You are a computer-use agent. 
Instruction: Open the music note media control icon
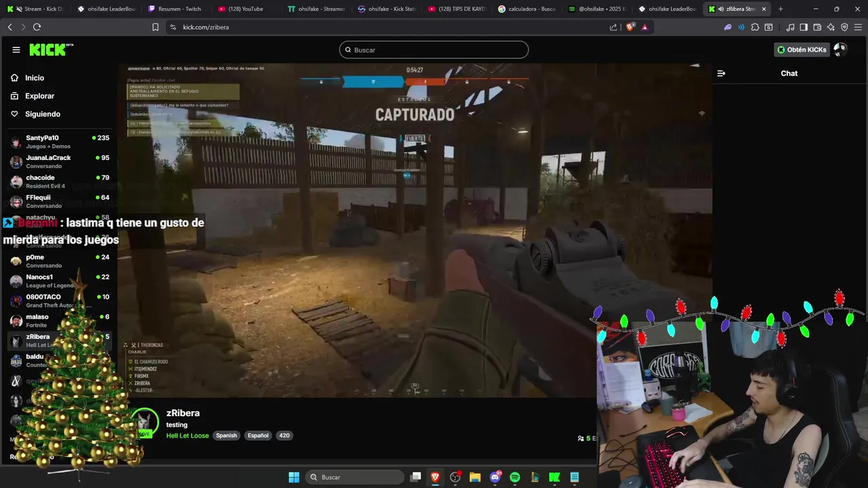coord(790,27)
